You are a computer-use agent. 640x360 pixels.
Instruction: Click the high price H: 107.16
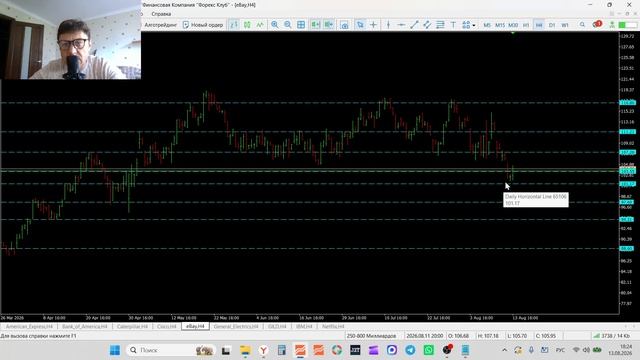click(x=488, y=336)
